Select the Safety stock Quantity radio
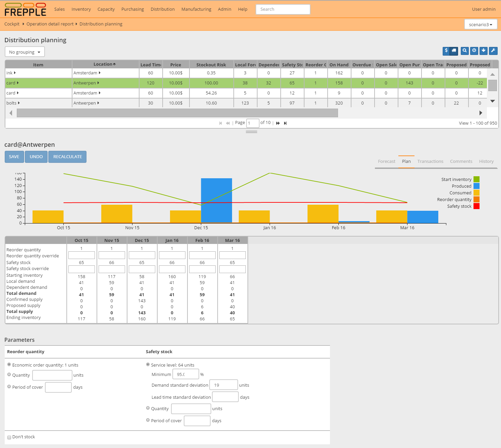The height and width of the screenshot is (448, 501). tap(148, 408)
